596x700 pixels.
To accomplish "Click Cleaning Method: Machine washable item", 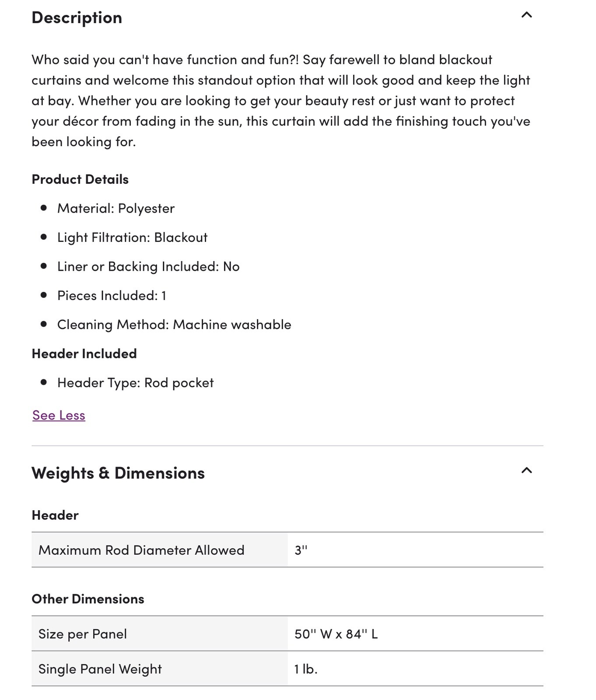I will tap(174, 325).
